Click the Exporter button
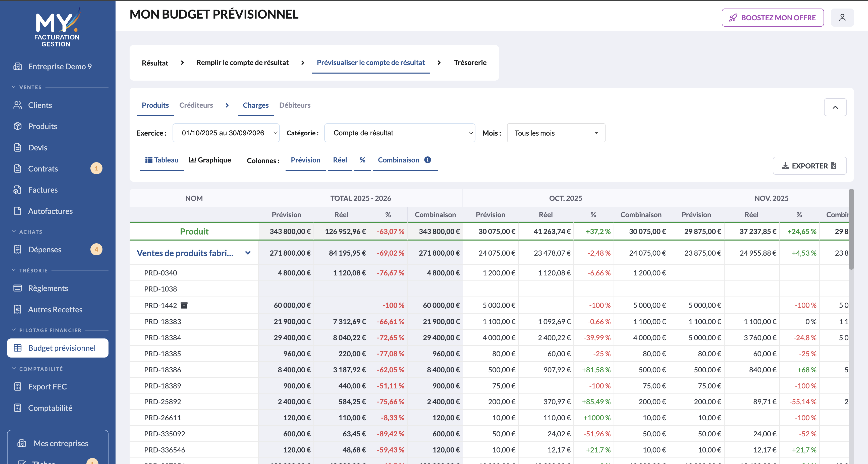The image size is (868, 464). [809, 165]
